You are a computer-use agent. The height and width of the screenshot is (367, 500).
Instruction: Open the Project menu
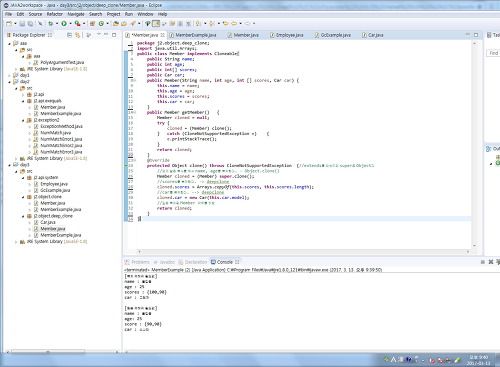click(x=113, y=14)
